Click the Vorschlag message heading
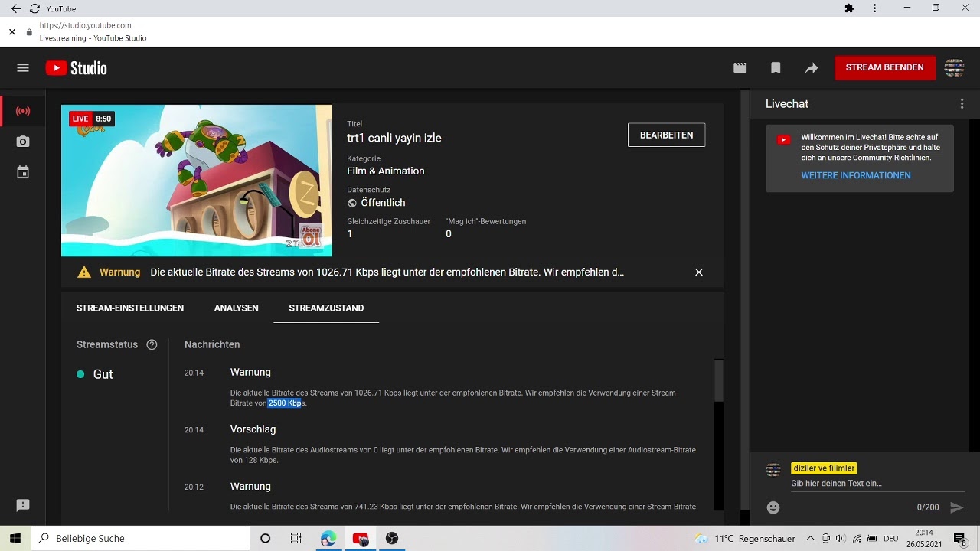Viewport: 980px width, 551px height. pyautogui.click(x=253, y=429)
